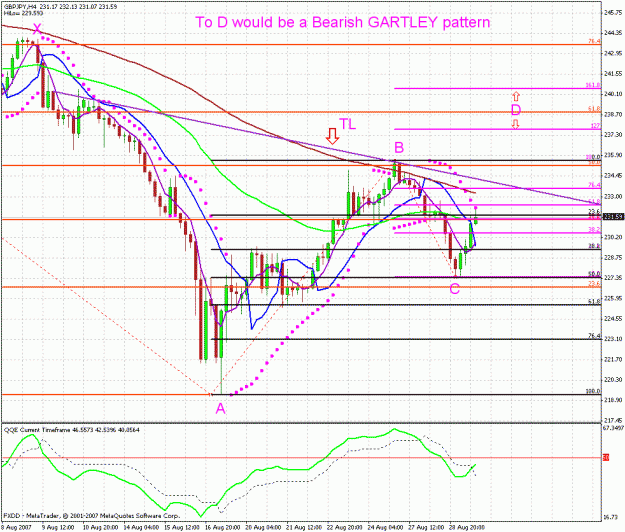Click the 16.73 QQE scale value

point(611,517)
